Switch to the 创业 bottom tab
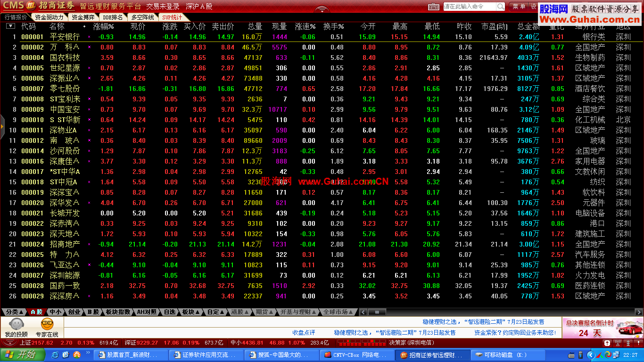644x362 pixels. [x=74, y=312]
